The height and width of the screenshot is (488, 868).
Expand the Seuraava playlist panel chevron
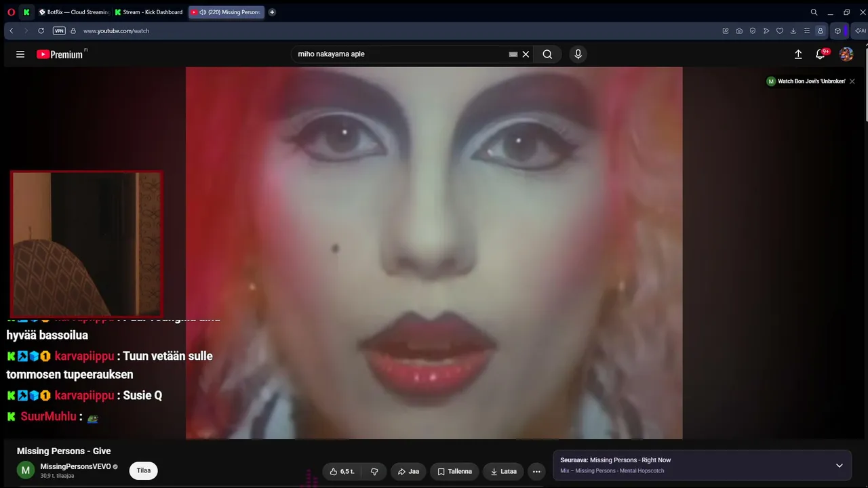click(839, 466)
